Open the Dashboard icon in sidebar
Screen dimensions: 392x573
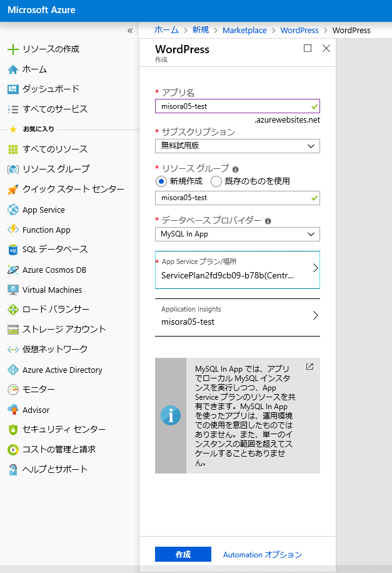pyautogui.click(x=13, y=89)
